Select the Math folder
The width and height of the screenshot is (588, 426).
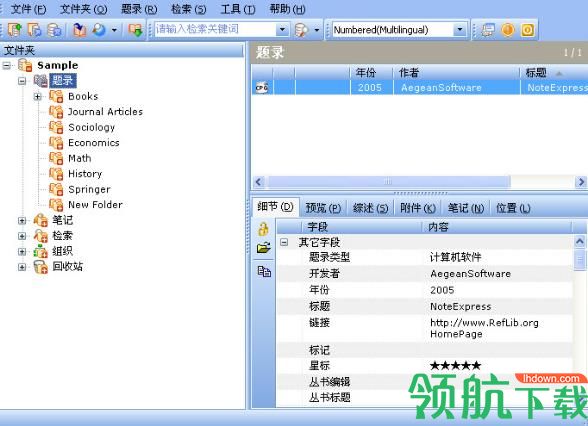point(80,158)
